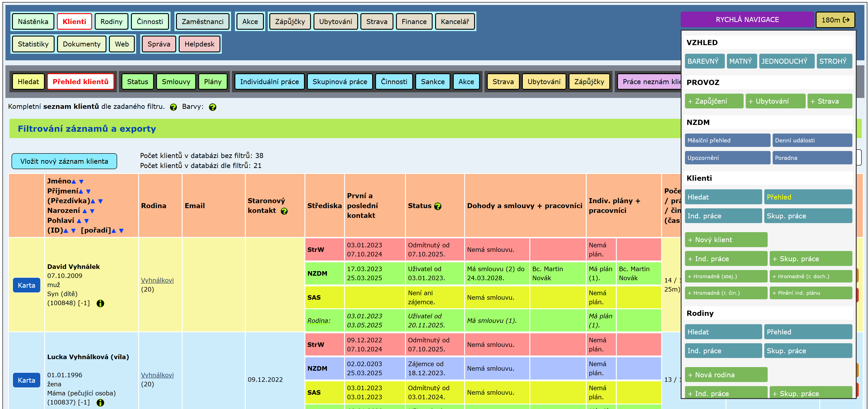
Task: Click the help icon after 'seznam klientů' text
Action: pos(173,107)
